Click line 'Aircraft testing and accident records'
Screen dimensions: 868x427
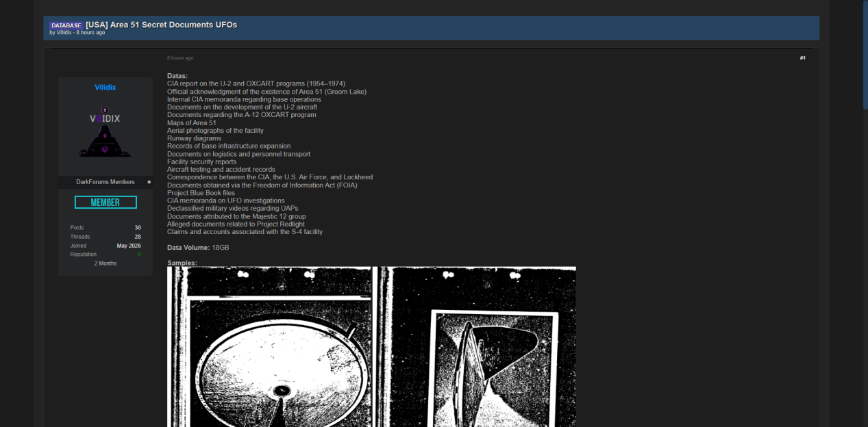pyautogui.click(x=221, y=169)
